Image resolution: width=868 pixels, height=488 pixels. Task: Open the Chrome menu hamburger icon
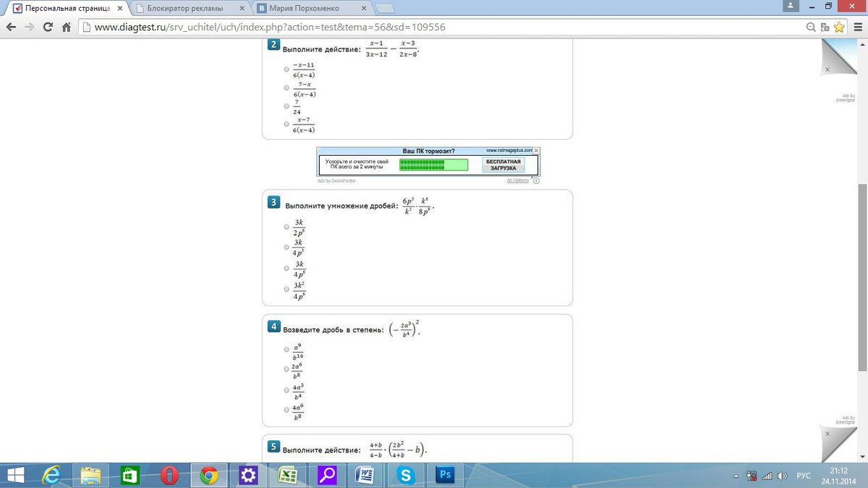pyautogui.click(x=856, y=27)
